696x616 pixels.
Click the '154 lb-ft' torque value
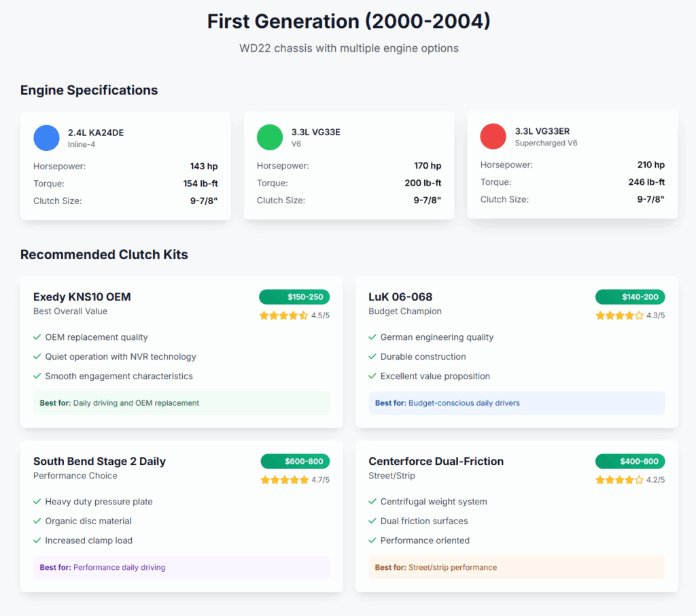201,184
